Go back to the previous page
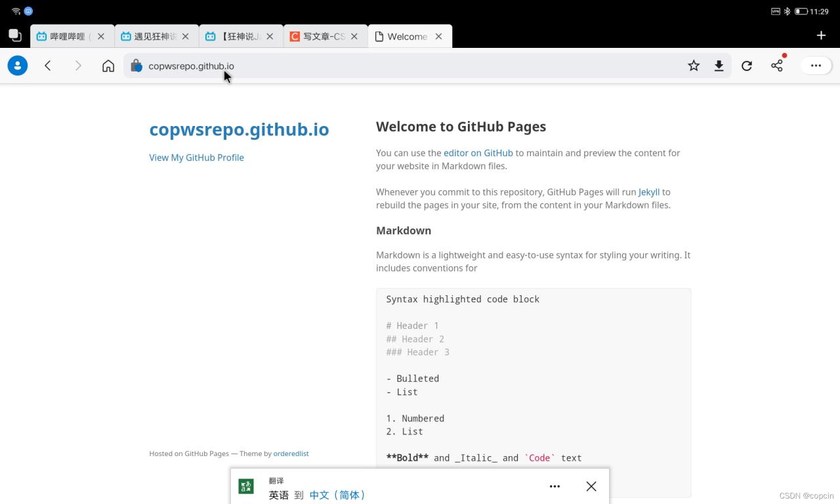Viewport: 840px width, 504px height. (x=48, y=66)
